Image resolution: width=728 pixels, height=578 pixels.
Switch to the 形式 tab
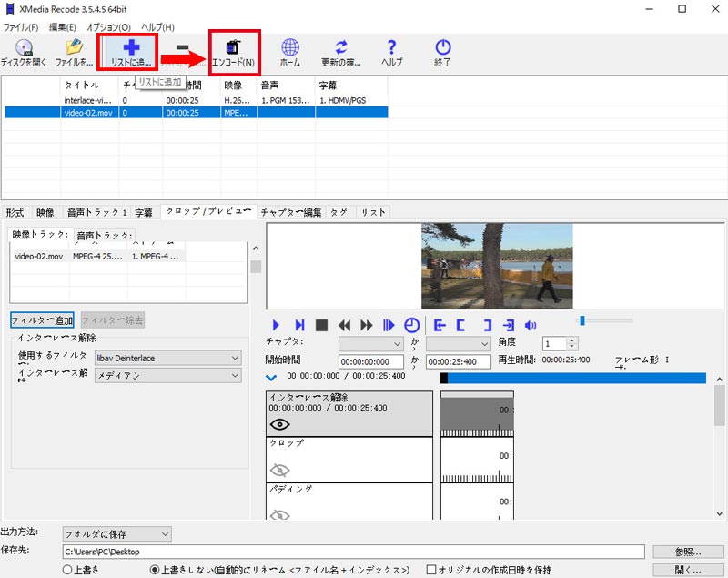click(15, 213)
